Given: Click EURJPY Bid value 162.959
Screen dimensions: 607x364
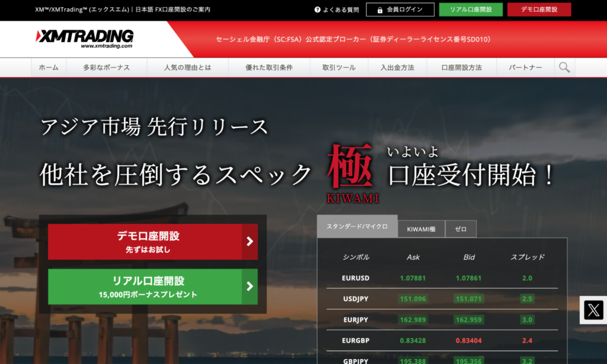Looking at the screenshot, I should (x=468, y=320).
